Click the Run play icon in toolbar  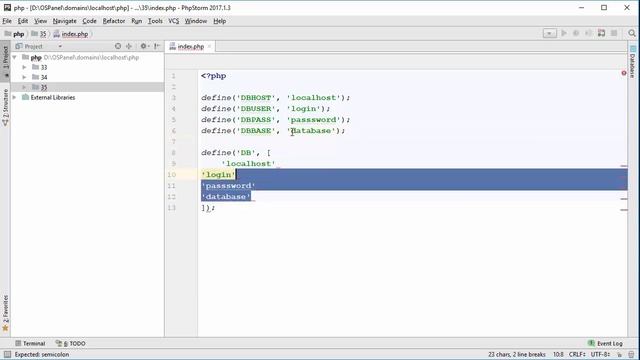tap(564, 33)
